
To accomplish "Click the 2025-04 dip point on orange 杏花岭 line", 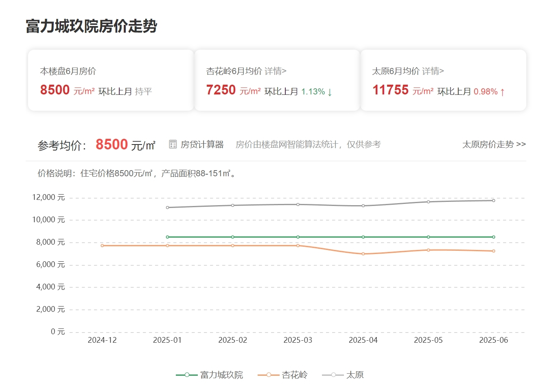I will (363, 254).
